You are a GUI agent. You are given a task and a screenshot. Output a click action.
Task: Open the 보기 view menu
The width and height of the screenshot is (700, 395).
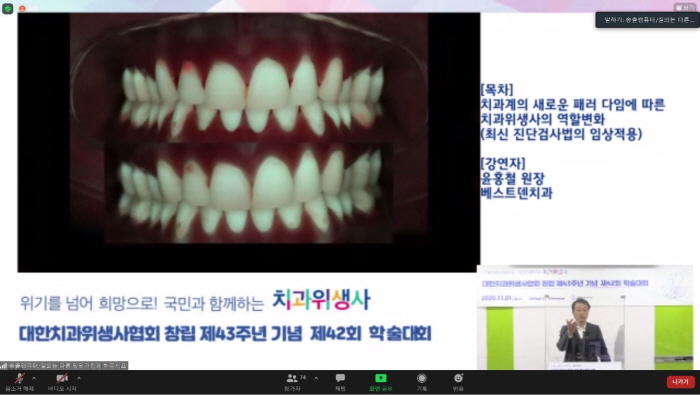coord(685,8)
